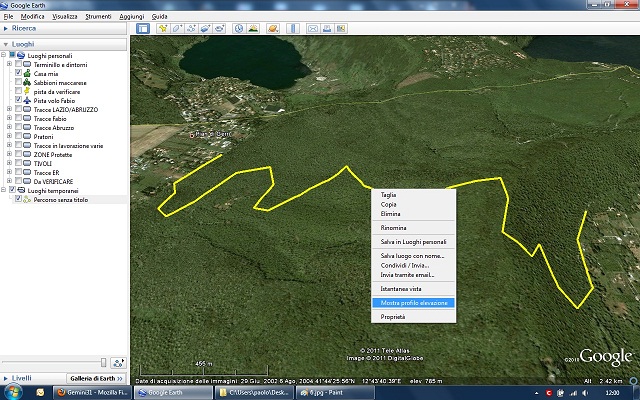Uncheck the Luoghi temporanei checkbox
Viewport: 640px width, 400px height.
[12, 190]
